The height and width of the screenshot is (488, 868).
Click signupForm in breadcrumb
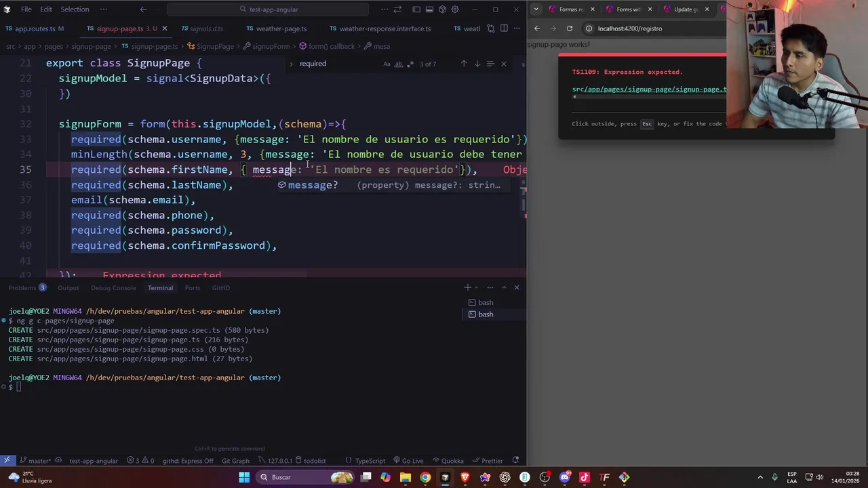266,46
